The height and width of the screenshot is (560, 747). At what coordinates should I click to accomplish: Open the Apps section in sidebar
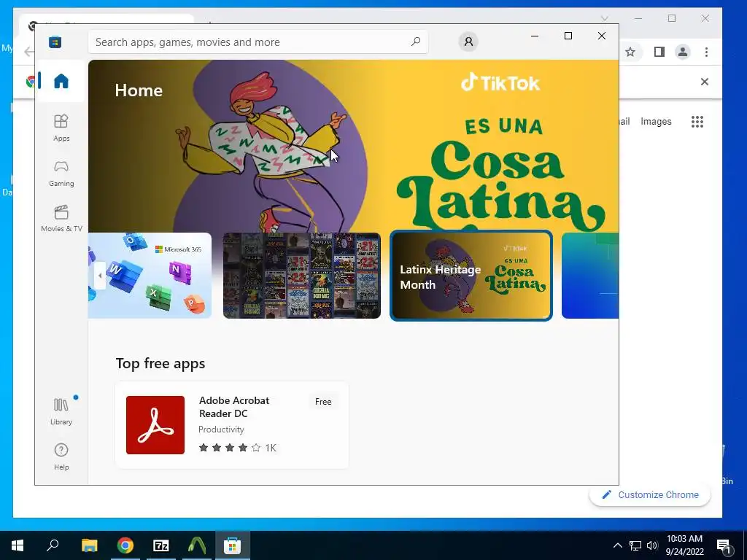61,128
